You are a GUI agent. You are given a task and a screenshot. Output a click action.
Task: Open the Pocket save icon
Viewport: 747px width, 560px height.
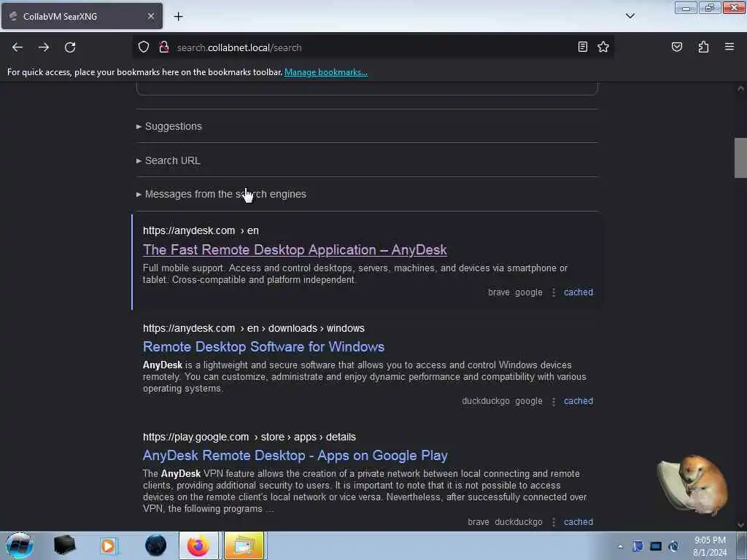[x=676, y=47]
